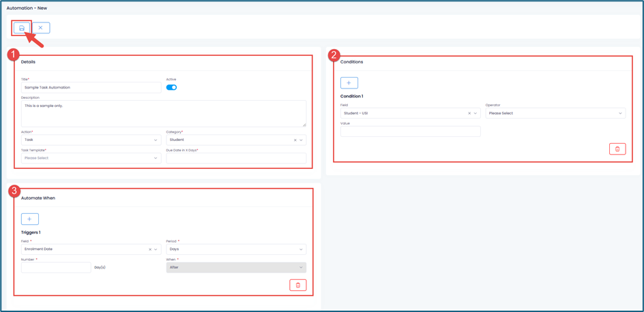
Task: Clear the Student category selection
Action: (295, 140)
